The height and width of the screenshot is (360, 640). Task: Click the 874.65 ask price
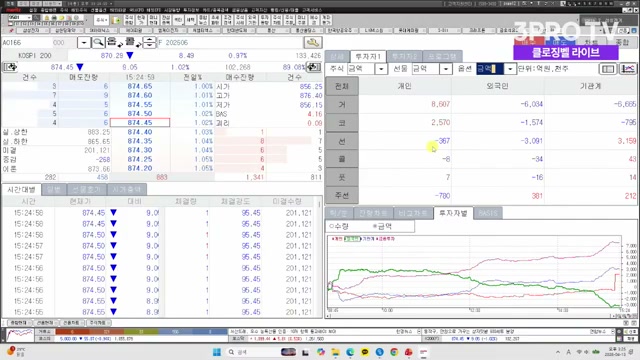(x=140, y=87)
